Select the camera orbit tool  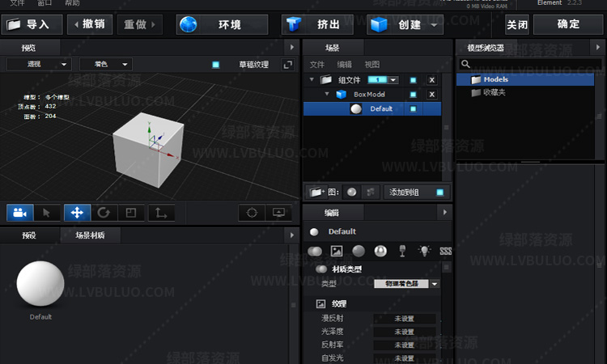click(x=19, y=212)
